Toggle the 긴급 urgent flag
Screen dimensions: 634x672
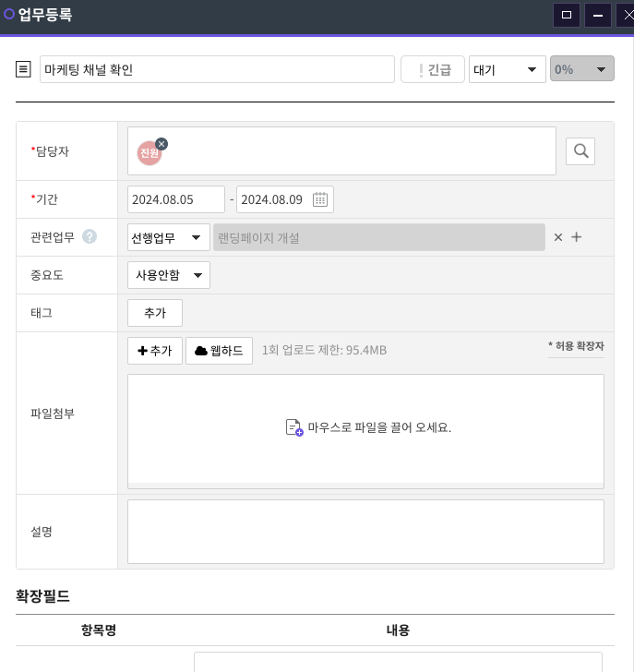click(x=432, y=69)
